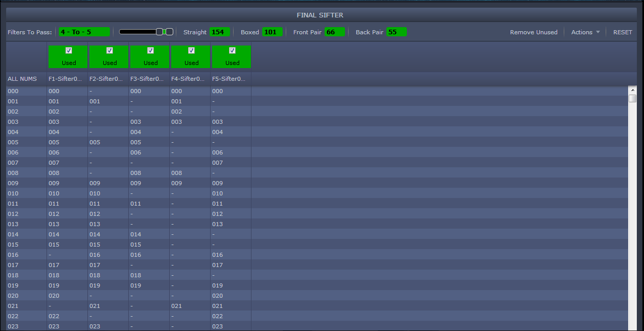Click the left handle of the filters slider
Image resolution: width=644 pixels, height=331 pixels.
tap(159, 32)
